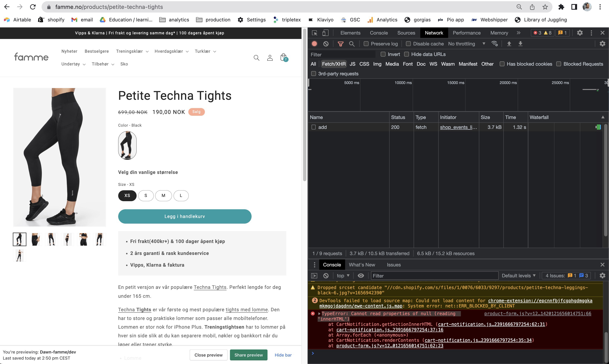Open the What's New tab
Viewport: 609px width, 364px height.
coord(362,265)
